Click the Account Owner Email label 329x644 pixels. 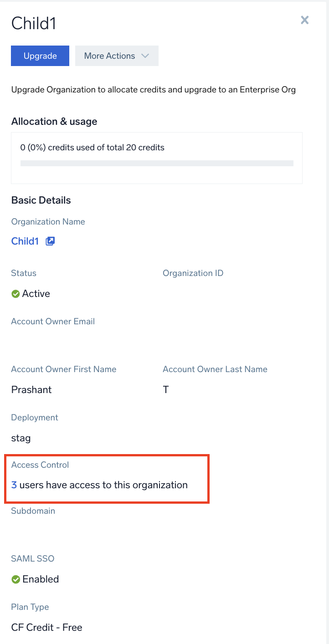click(x=53, y=322)
